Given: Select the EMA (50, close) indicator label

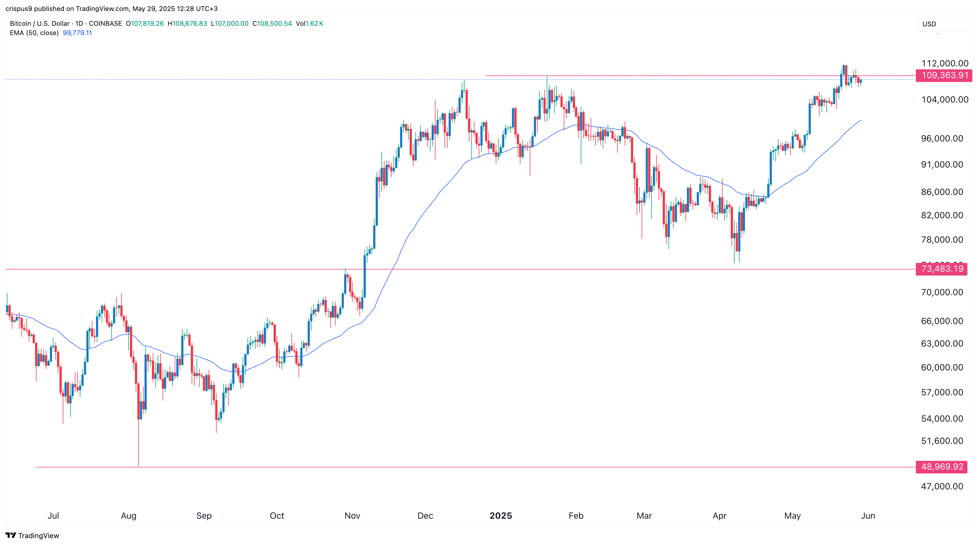Looking at the screenshot, I should pos(34,33).
